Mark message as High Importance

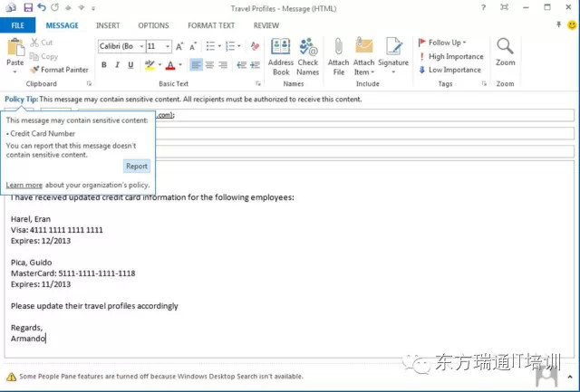(451, 56)
